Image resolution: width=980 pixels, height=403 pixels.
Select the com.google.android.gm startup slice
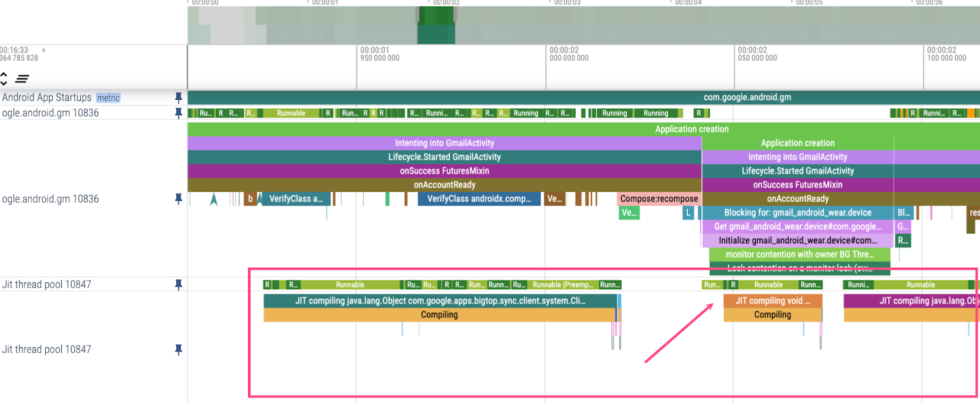pyautogui.click(x=747, y=97)
